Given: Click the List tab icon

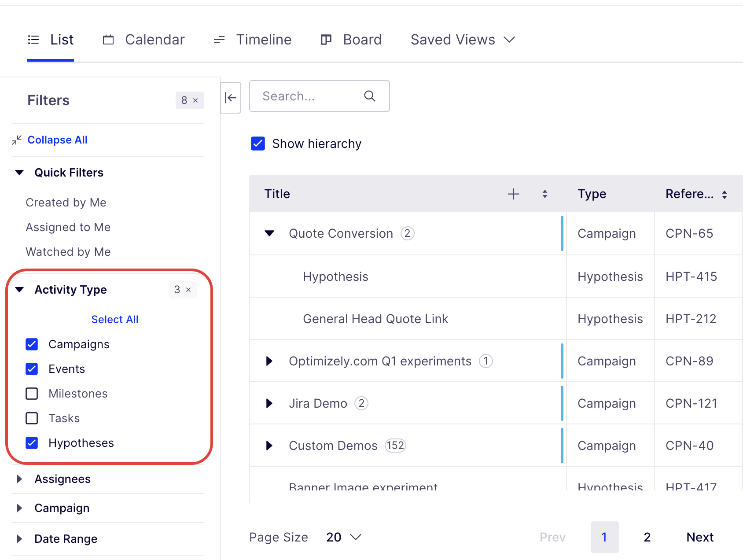Looking at the screenshot, I should coord(33,40).
